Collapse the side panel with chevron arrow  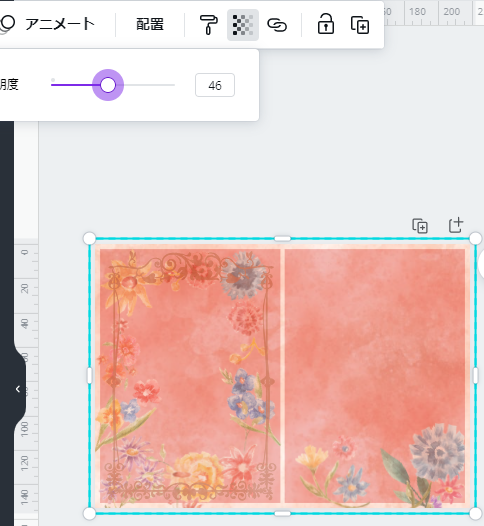click(x=18, y=389)
